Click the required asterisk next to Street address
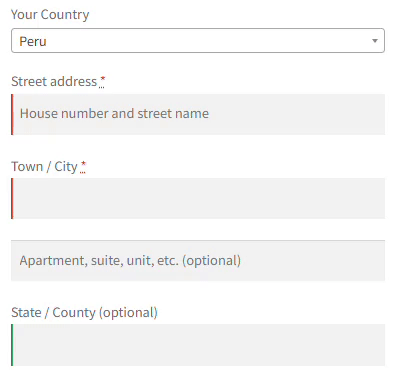408x378 pixels. [102, 80]
